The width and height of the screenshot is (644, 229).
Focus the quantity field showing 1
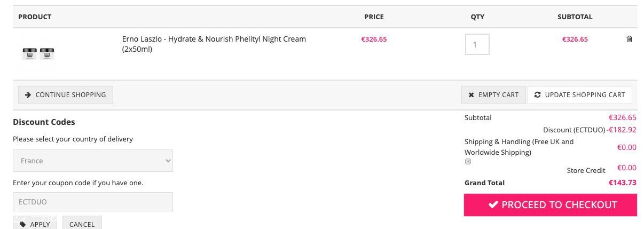(x=477, y=44)
